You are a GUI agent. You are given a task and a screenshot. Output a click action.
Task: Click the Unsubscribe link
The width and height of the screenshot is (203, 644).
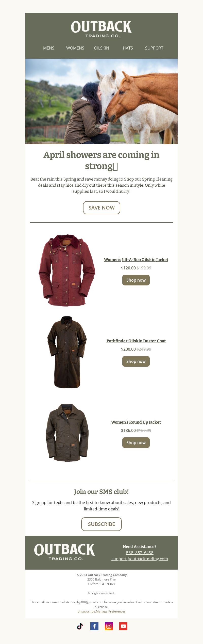point(86,611)
